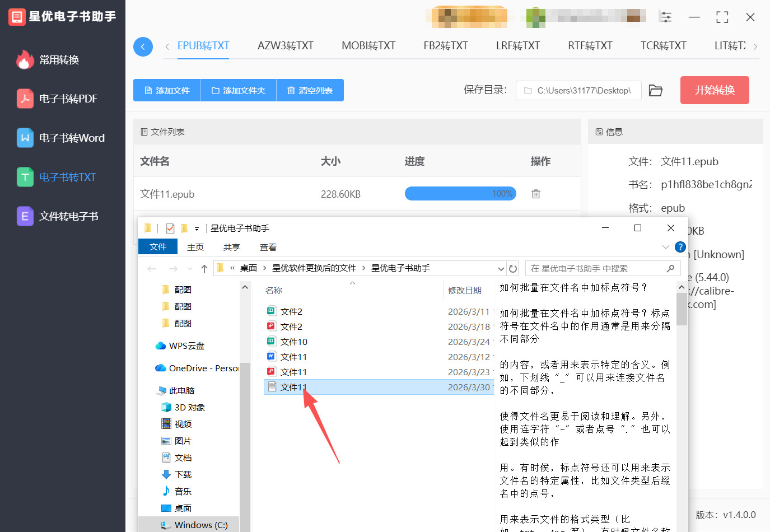Open the settings sliders icon in title bar

(666, 17)
